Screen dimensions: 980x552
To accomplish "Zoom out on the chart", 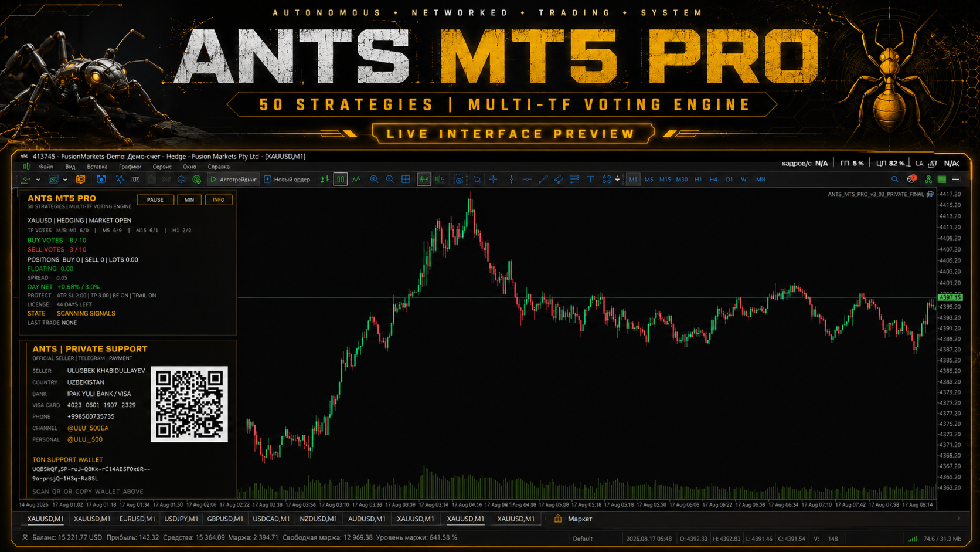I will tap(390, 180).
